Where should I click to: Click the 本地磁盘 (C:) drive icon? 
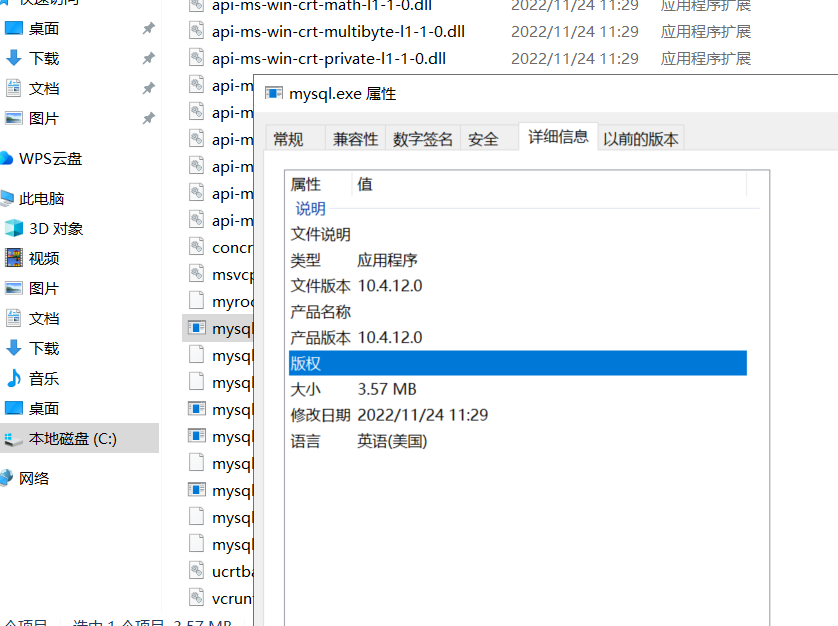coord(13,440)
